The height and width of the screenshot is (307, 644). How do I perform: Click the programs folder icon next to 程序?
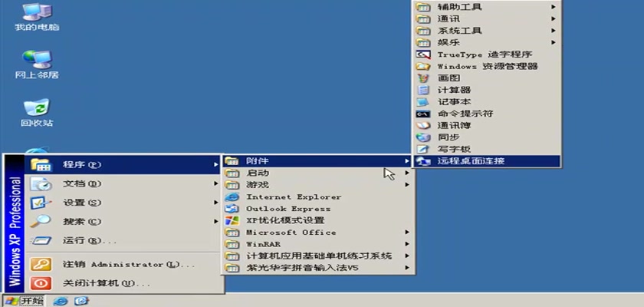click(x=41, y=164)
